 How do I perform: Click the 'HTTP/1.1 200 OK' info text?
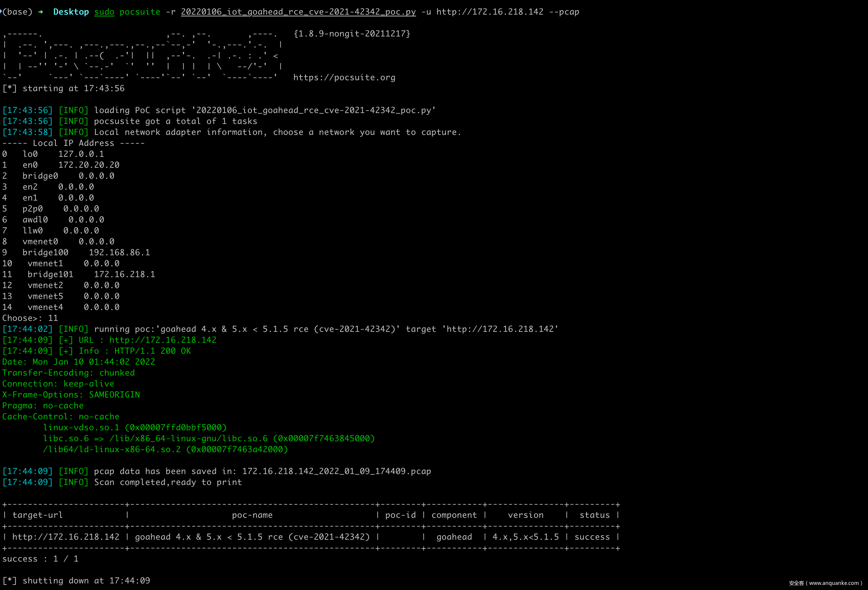(x=152, y=351)
